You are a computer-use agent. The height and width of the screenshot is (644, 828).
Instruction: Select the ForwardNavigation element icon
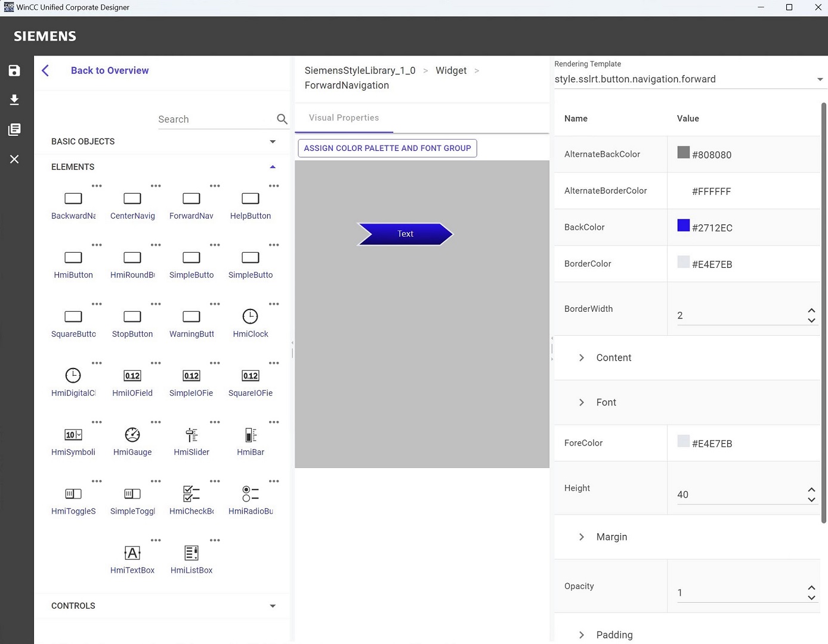(x=191, y=199)
